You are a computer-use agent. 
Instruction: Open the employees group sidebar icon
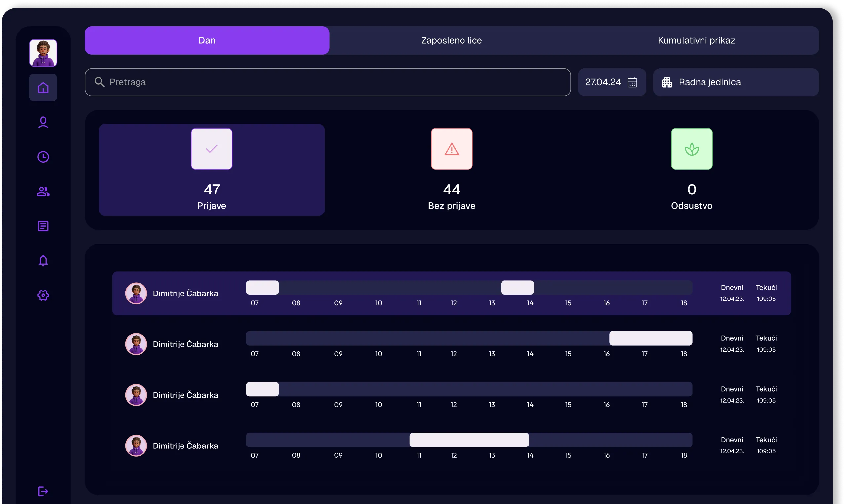click(x=43, y=192)
